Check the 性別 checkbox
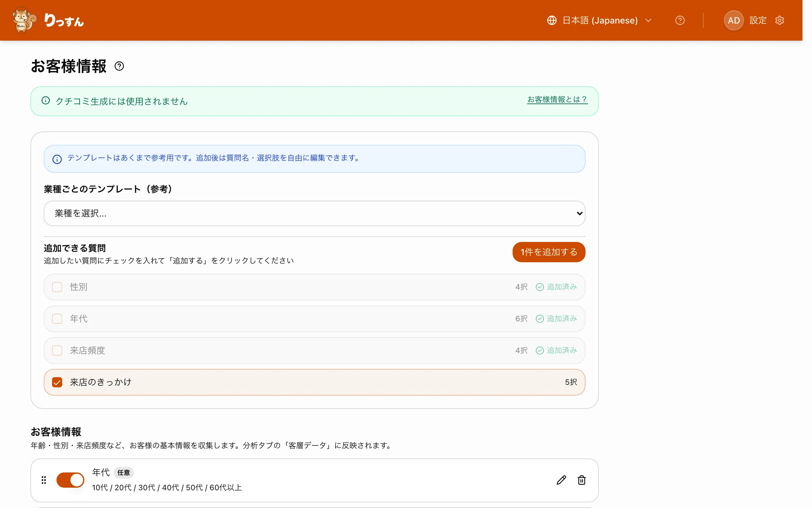The height and width of the screenshot is (508, 812). (x=57, y=287)
